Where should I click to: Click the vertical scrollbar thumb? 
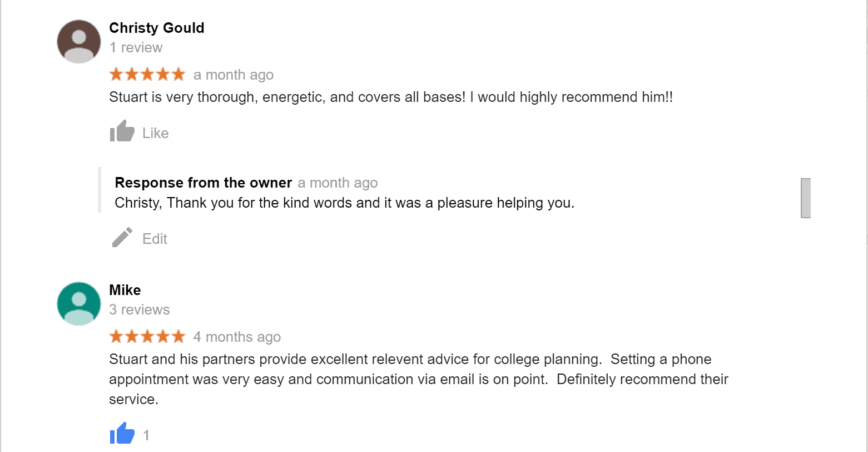coord(805,198)
